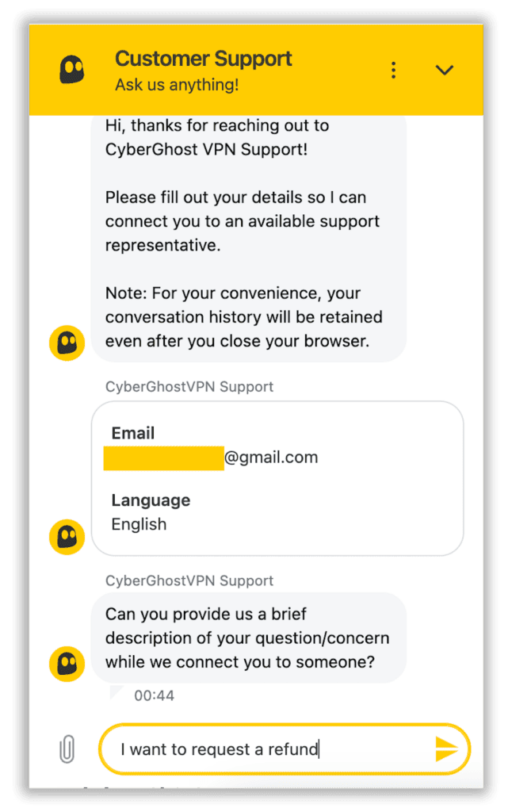Image resolution: width=512 pixels, height=812 pixels.
Task: Click the 00:44 message timestamp
Action: [x=154, y=695]
